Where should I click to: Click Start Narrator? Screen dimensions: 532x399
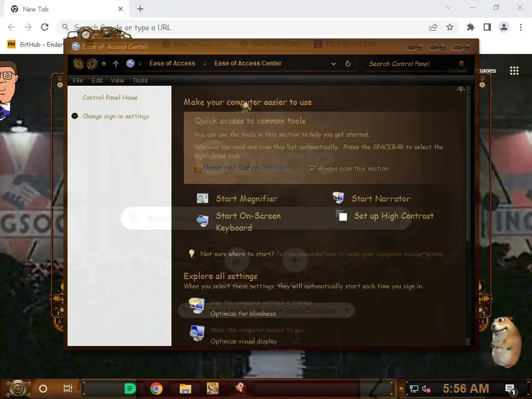click(x=381, y=198)
